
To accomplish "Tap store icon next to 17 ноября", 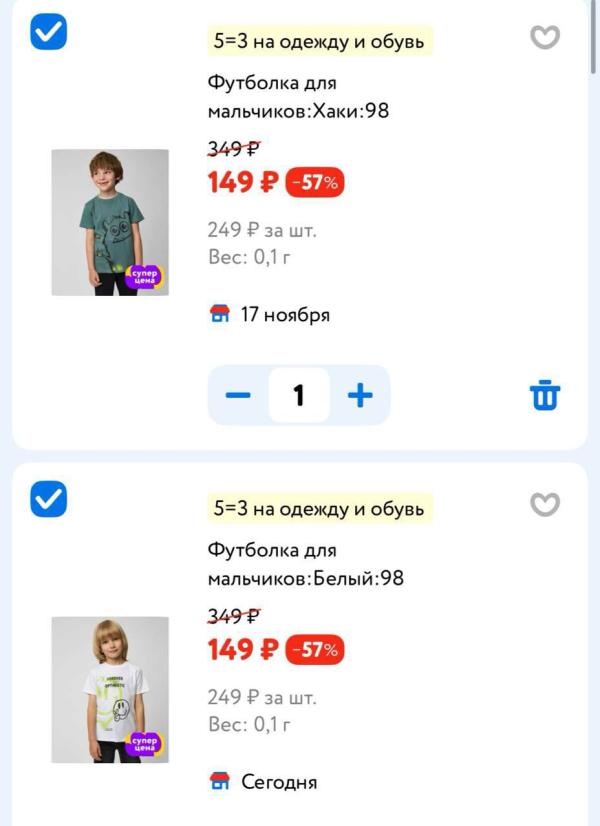I will [x=220, y=315].
